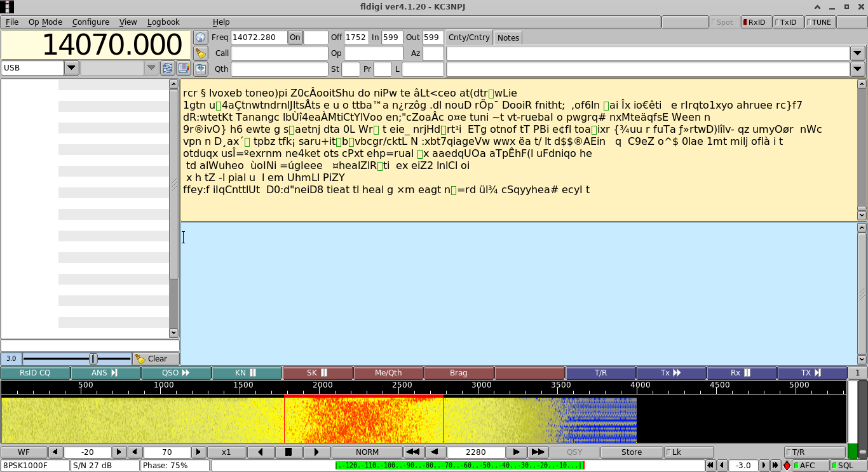Viewport: 868px width, 472px height.
Task: Open the USB mode dropdown
Action: pyautogui.click(x=72, y=68)
